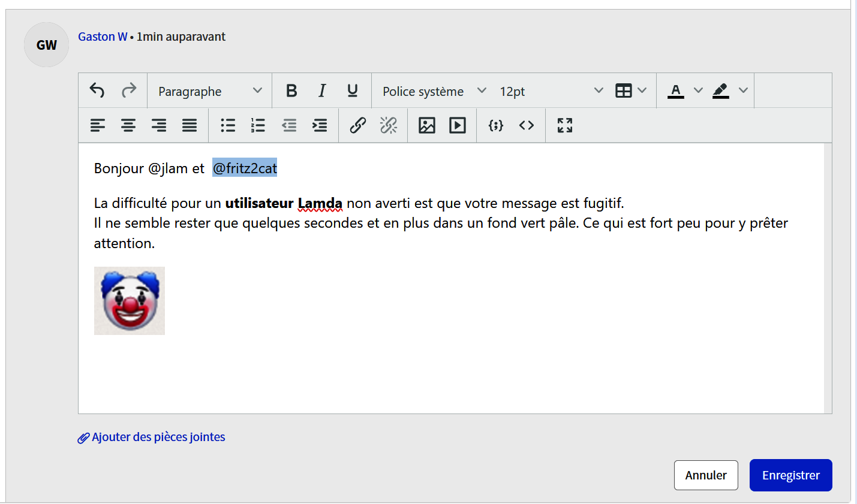This screenshot has height=504, width=857.
Task: Switch editor to fullscreen mode
Action: pos(565,125)
